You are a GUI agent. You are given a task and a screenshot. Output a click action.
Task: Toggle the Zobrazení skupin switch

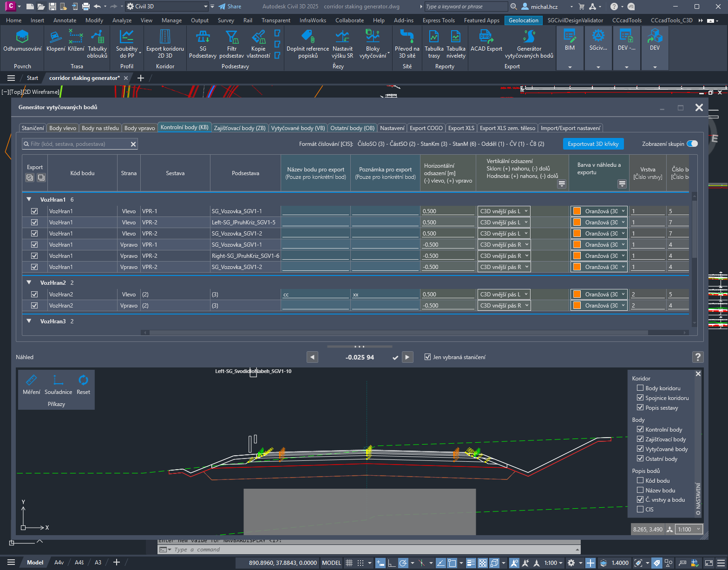(692, 144)
